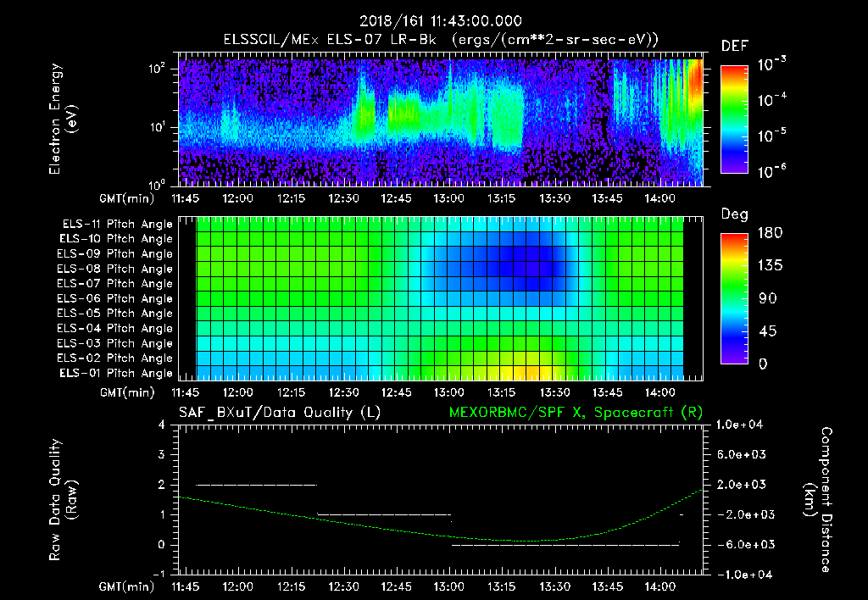Screen dimensions: 868x600
Task: Select the ELS-10 Pitch Angle row label
Action: coord(116,239)
